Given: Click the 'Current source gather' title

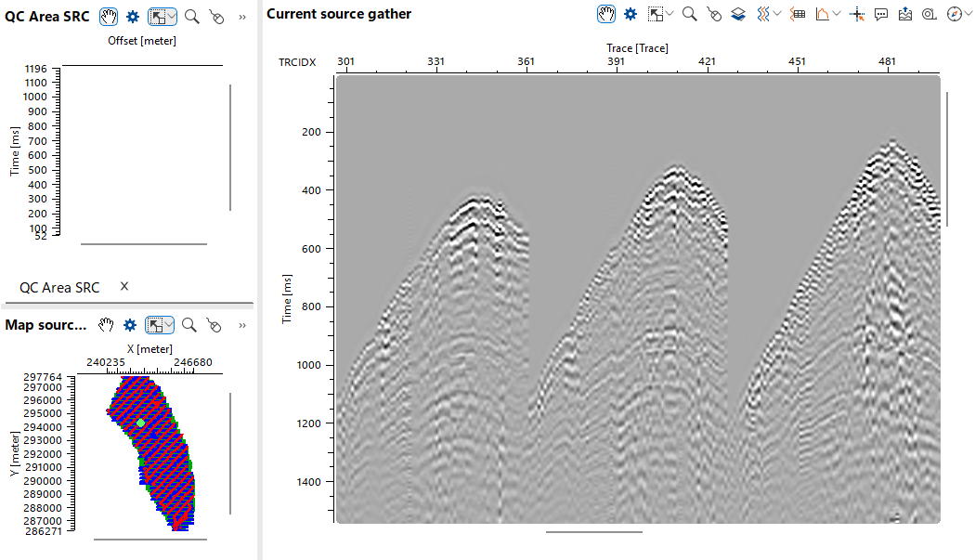Looking at the screenshot, I should tap(339, 14).
